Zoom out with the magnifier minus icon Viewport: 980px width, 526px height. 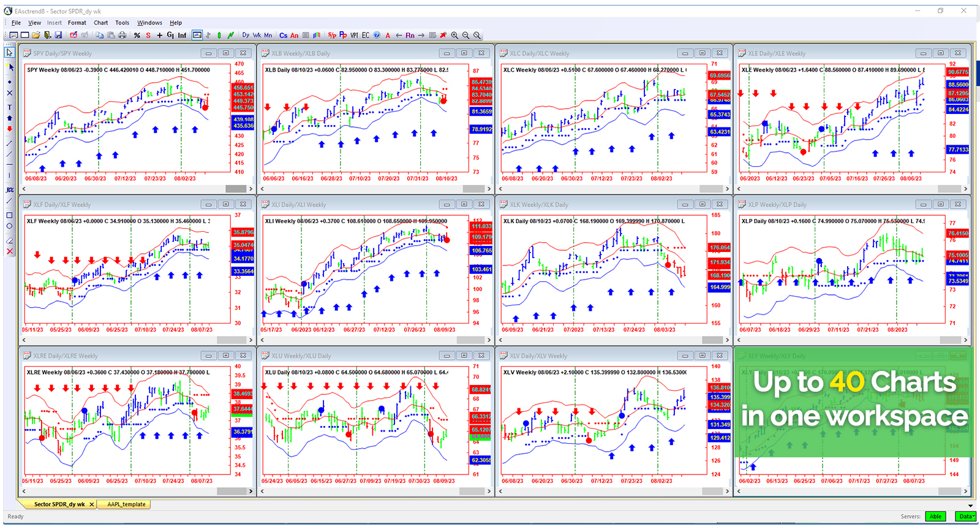coord(466,35)
